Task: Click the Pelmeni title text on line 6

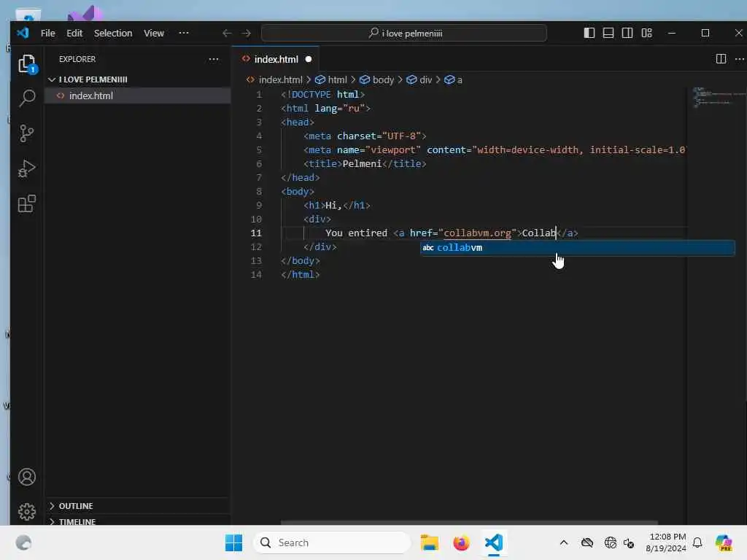Action: 362,164
